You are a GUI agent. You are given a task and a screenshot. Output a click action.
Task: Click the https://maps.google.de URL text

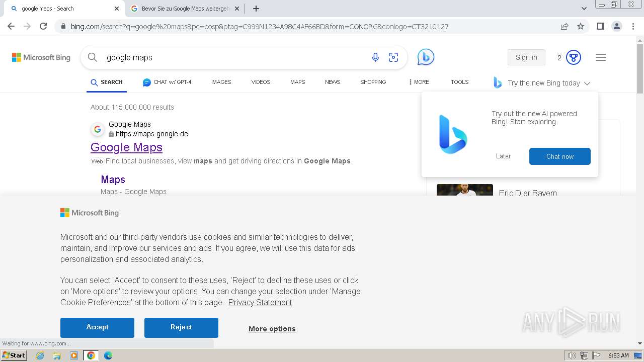[152, 134]
